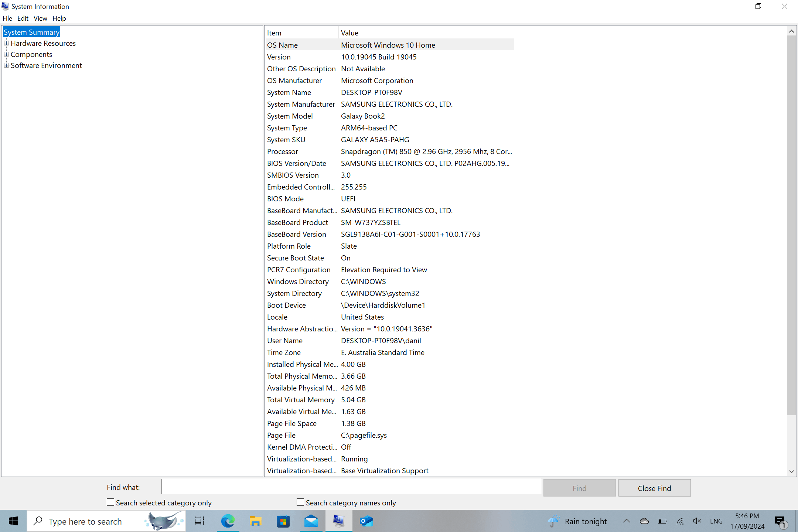Expand the Components tree node
This screenshot has height=532, width=798.
[6, 54]
